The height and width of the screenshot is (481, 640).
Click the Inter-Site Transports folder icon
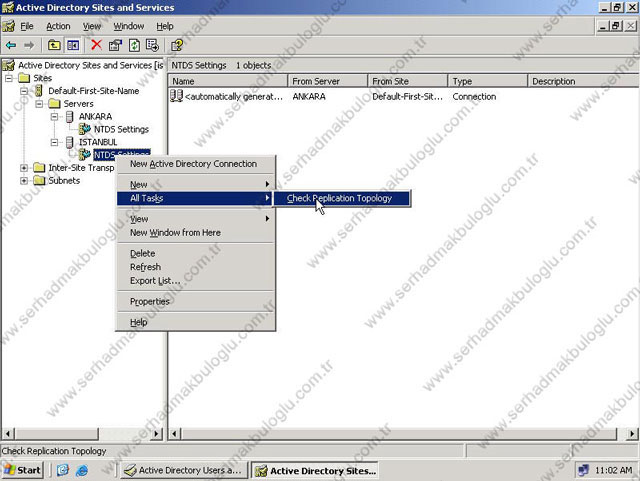point(39,167)
